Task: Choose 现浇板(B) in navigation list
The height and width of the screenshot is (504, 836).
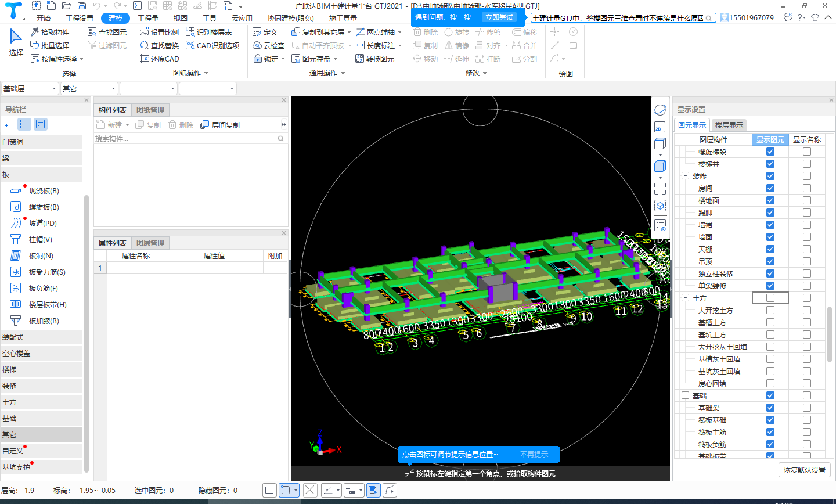Action: pyautogui.click(x=43, y=190)
